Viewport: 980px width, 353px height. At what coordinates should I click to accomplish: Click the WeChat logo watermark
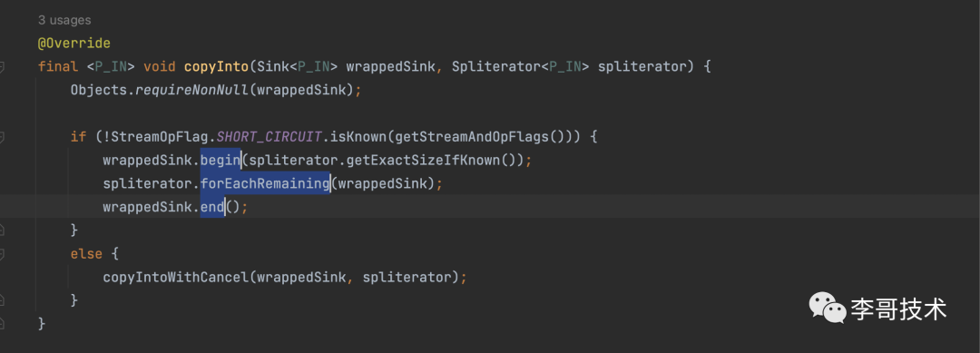[827, 307]
